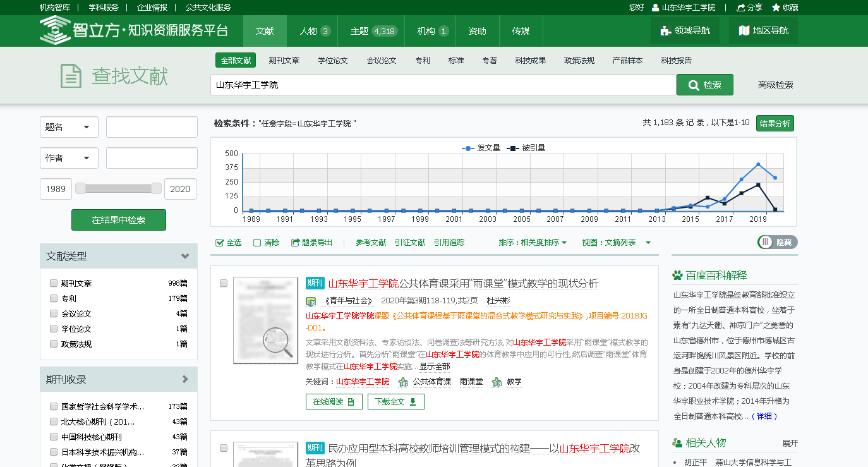Viewport: 868px width, 467px height.
Task: Check the 学位论文 filter checkbox
Action: pyautogui.click(x=54, y=329)
